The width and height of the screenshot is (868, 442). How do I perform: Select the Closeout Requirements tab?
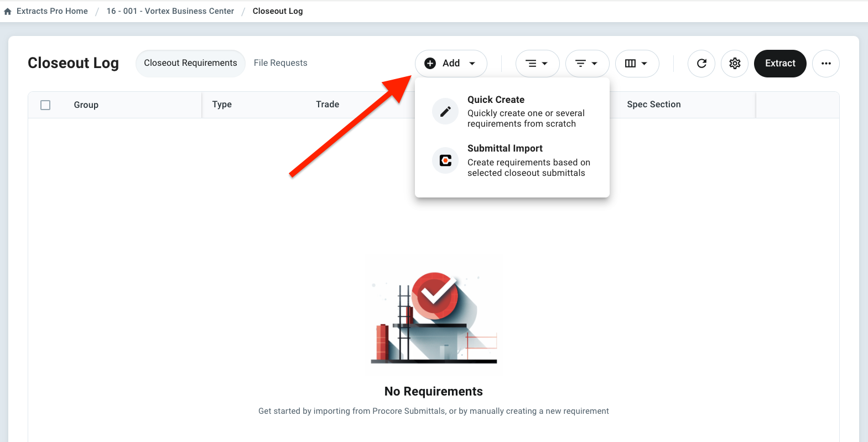tap(190, 63)
